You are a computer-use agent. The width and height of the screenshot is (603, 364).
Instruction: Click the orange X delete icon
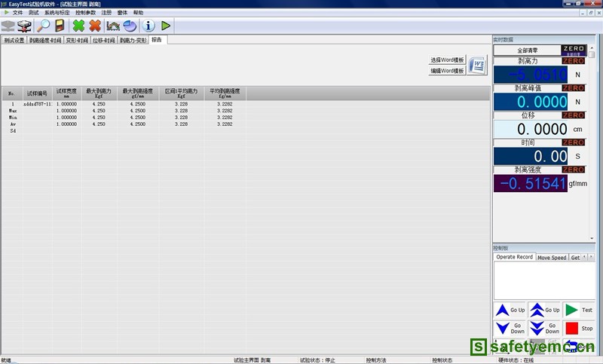pyautogui.click(x=95, y=26)
